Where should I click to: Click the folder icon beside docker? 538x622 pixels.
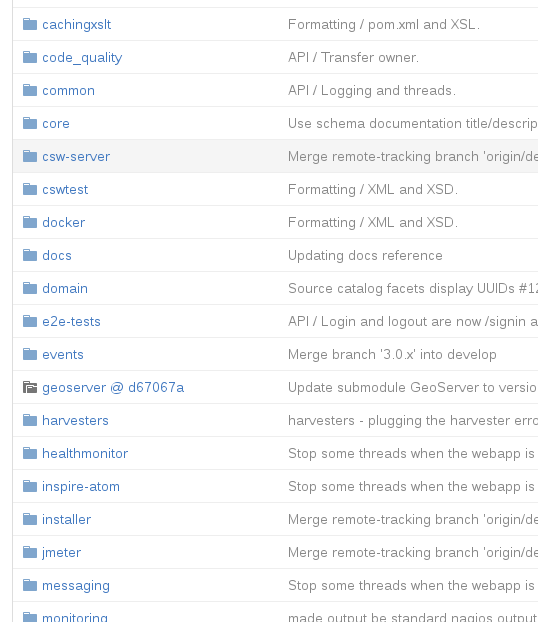point(30,222)
